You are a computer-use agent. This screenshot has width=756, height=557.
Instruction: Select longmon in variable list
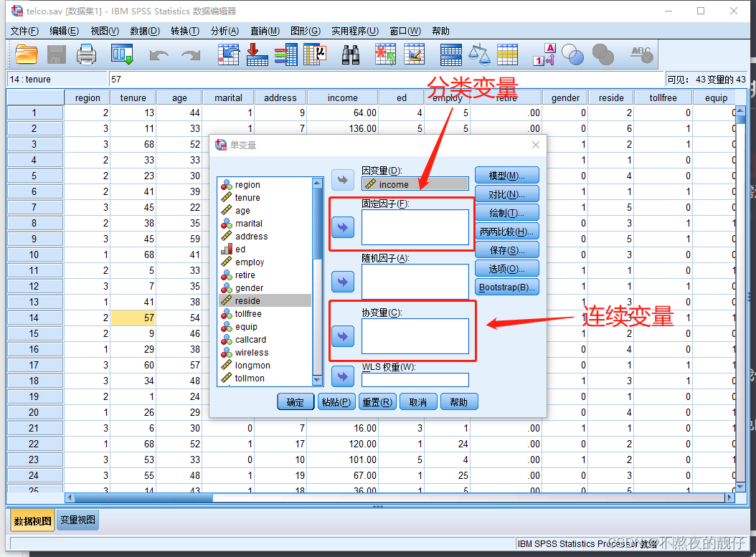pyautogui.click(x=265, y=365)
